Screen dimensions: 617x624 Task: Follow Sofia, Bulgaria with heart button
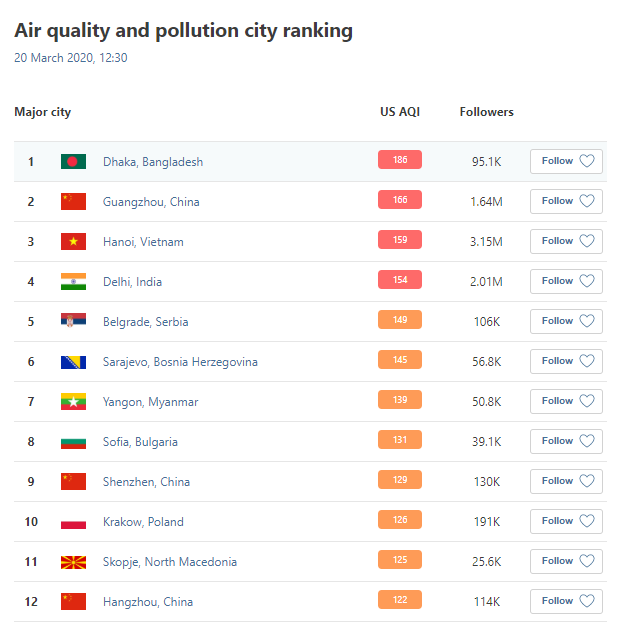[x=566, y=441]
